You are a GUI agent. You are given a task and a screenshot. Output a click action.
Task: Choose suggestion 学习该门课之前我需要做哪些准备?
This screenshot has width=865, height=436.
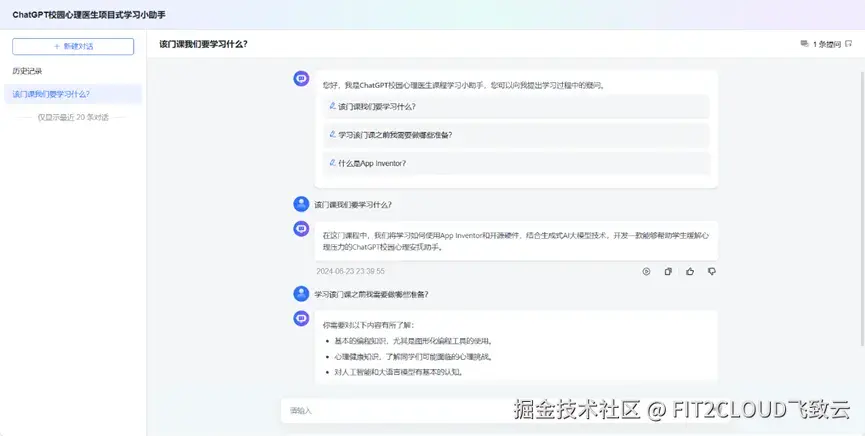click(516, 135)
